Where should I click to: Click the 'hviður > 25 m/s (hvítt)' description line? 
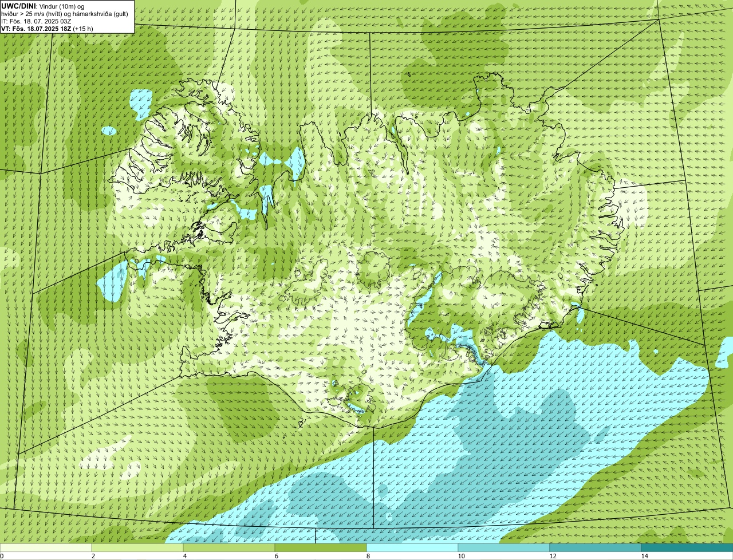point(65,14)
